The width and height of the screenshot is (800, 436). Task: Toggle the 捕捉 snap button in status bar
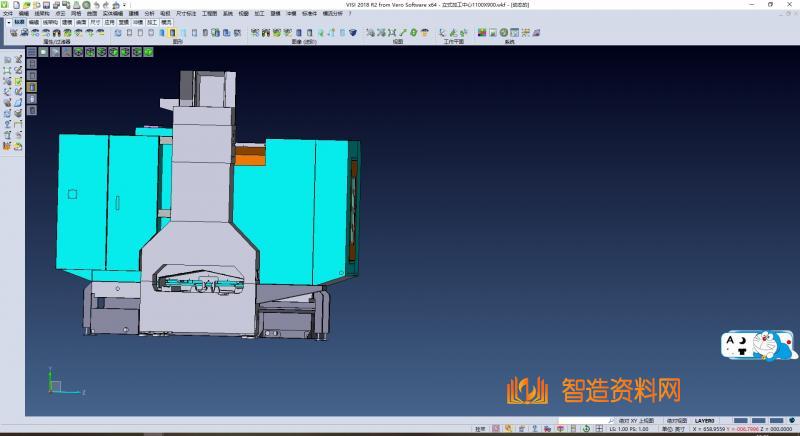tap(480, 428)
